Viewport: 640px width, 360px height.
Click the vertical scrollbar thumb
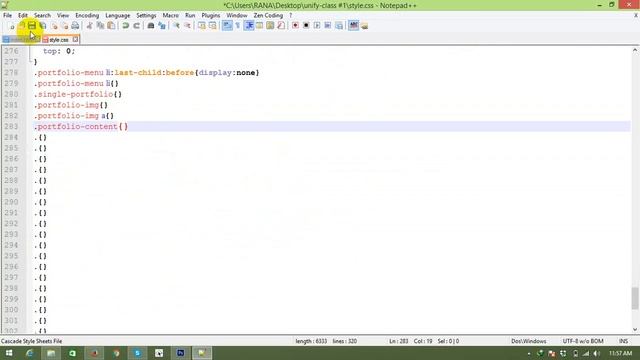635,298
